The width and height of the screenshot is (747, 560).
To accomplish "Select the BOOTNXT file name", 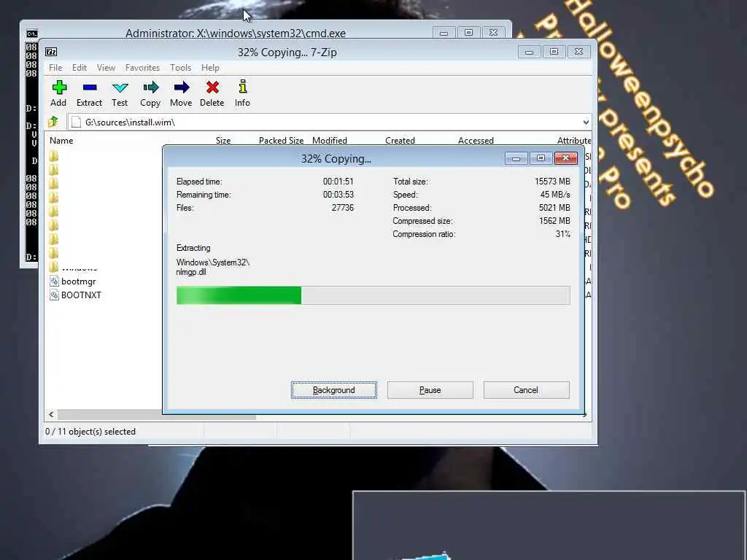I will [x=81, y=295].
